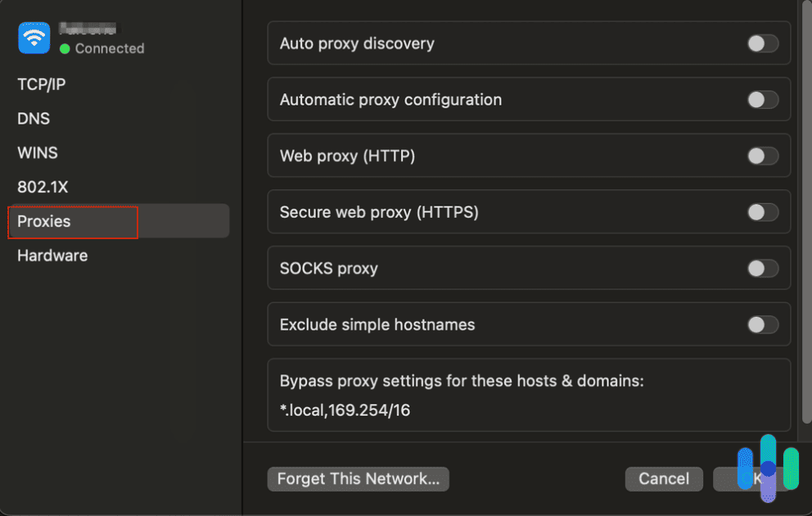Enable Auto proxy discovery

(762, 43)
